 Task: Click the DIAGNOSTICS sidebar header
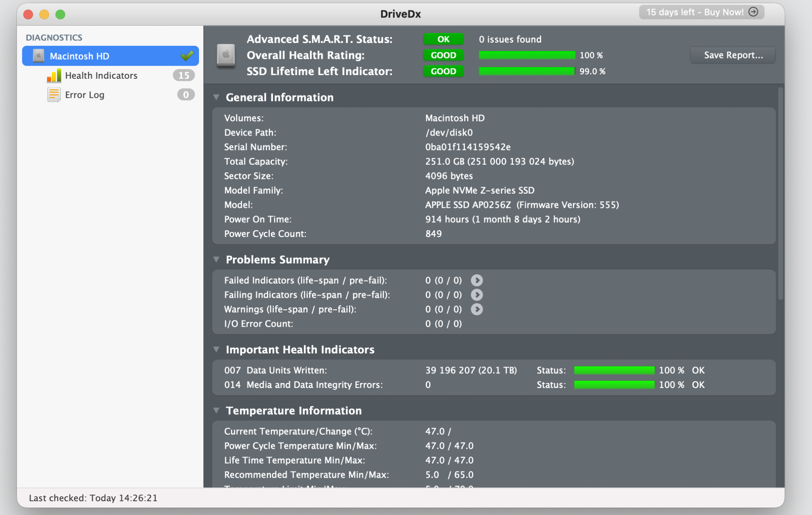tap(54, 38)
